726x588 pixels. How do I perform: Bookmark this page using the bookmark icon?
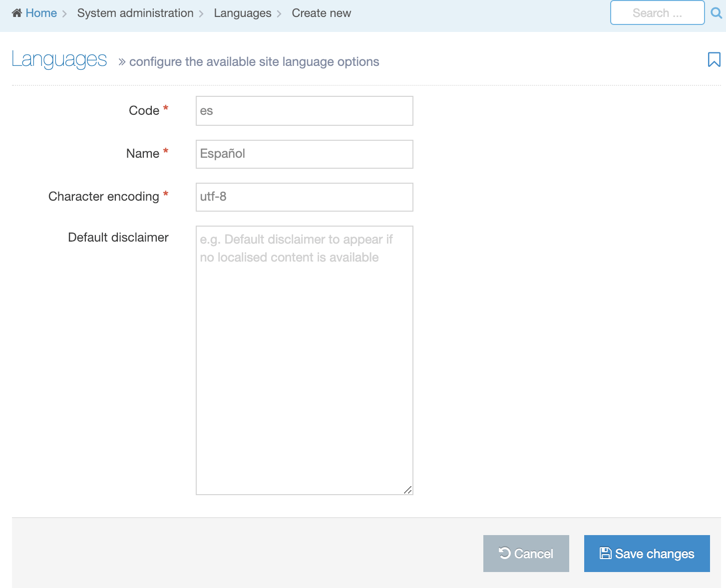click(x=714, y=59)
